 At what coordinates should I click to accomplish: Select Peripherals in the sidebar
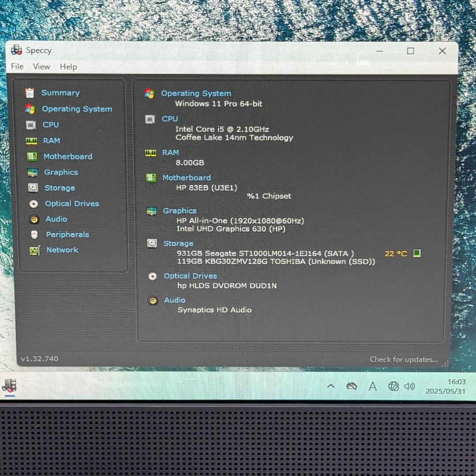pyautogui.click(x=67, y=234)
